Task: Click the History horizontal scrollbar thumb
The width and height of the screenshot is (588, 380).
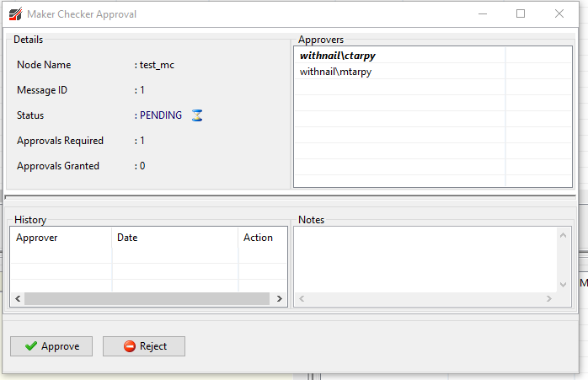Action: (147, 298)
